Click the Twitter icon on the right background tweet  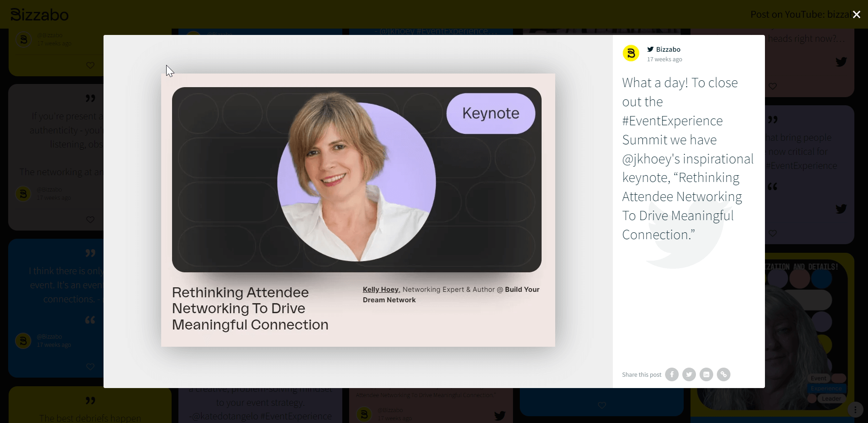click(841, 62)
